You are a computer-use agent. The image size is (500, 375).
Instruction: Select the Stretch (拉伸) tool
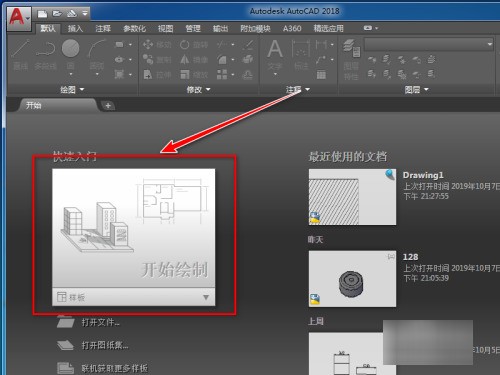[x=157, y=75]
